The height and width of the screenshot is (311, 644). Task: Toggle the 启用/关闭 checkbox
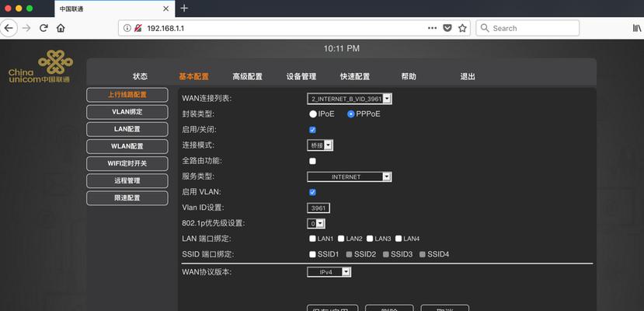(x=312, y=130)
